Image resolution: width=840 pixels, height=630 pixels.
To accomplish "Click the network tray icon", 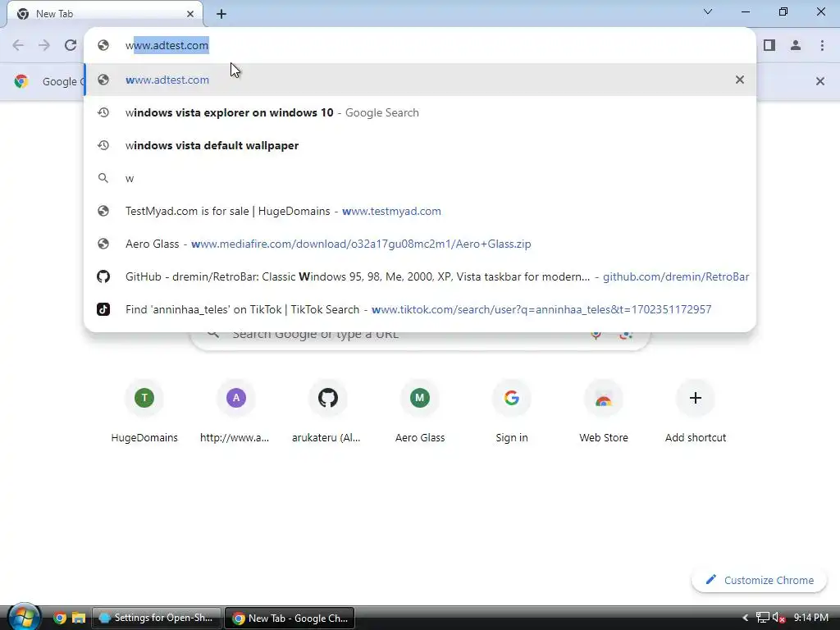I will click(763, 618).
